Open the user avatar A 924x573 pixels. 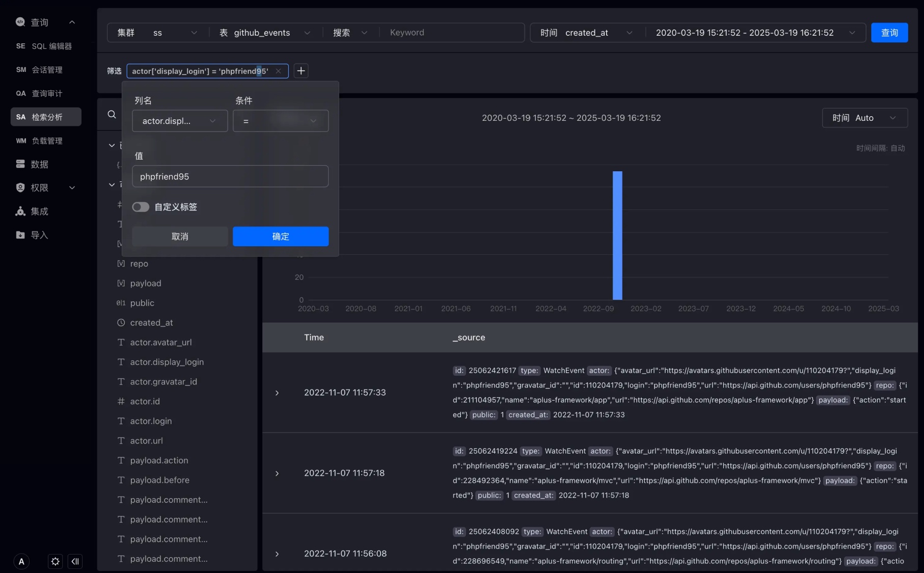click(21, 561)
